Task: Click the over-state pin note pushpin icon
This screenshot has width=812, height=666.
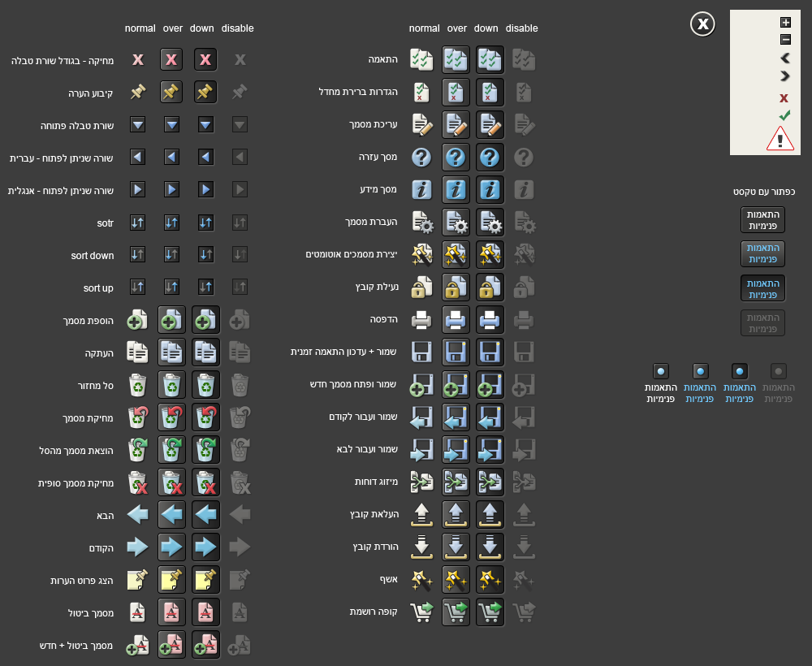Action: point(171,92)
